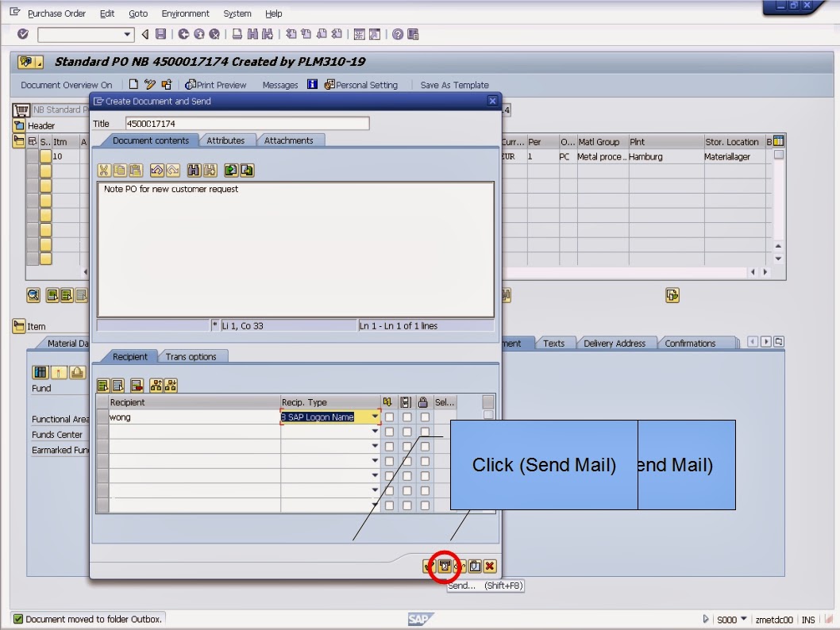
Task: Click Document Overview On button
Action: (67, 85)
